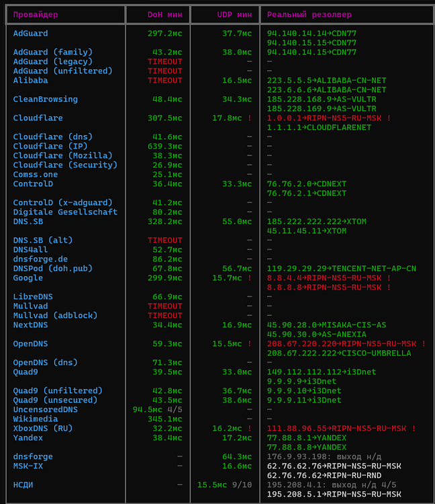Click the 119.29.29.29→TENCENT-NET-AP-CN resolver
This screenshot has height=504, width=435.
tap(341, 268)
